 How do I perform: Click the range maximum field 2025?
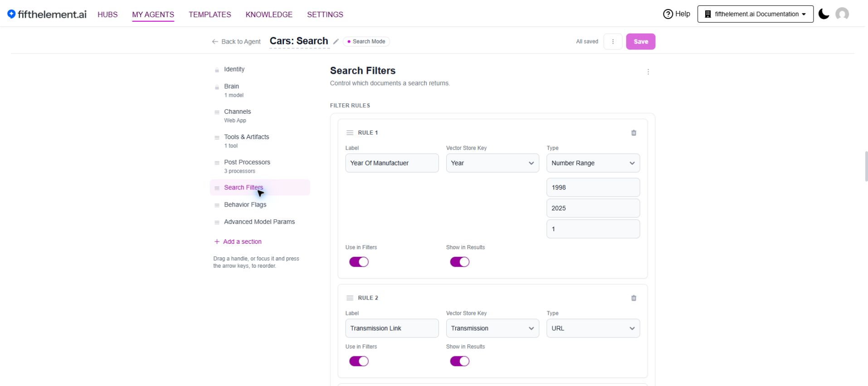pyautogui.click(x=593, y=208)
